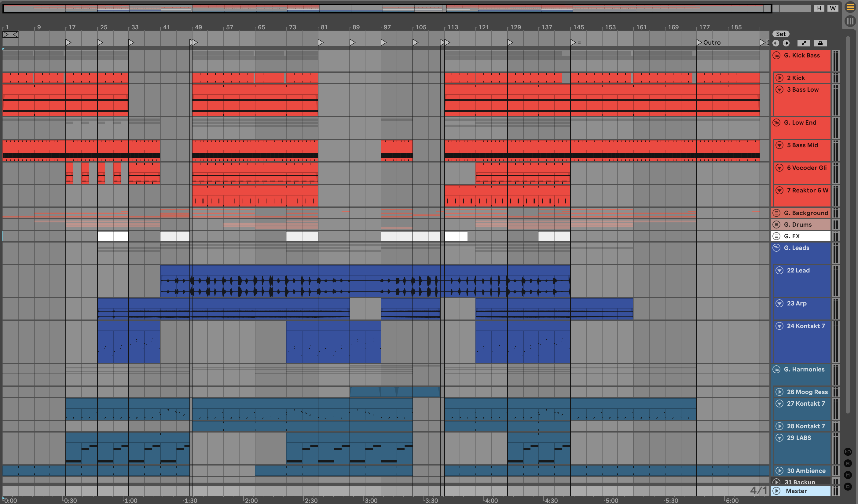The height and width of the screenshot is (504, 858).
Task: Switch to Arrangement view with the yellow horizontal-lines icon
Action: (x=850, y=8)
